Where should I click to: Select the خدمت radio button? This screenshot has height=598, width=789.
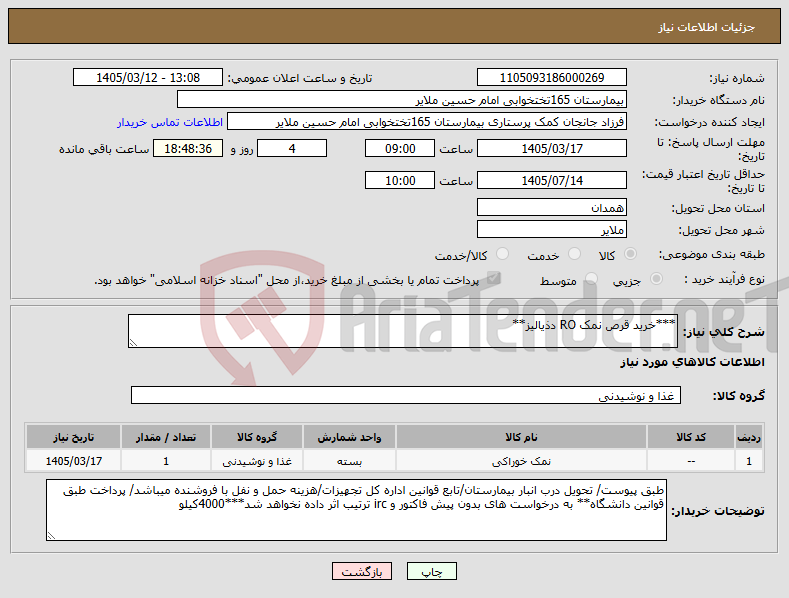[x=574, y=254]
